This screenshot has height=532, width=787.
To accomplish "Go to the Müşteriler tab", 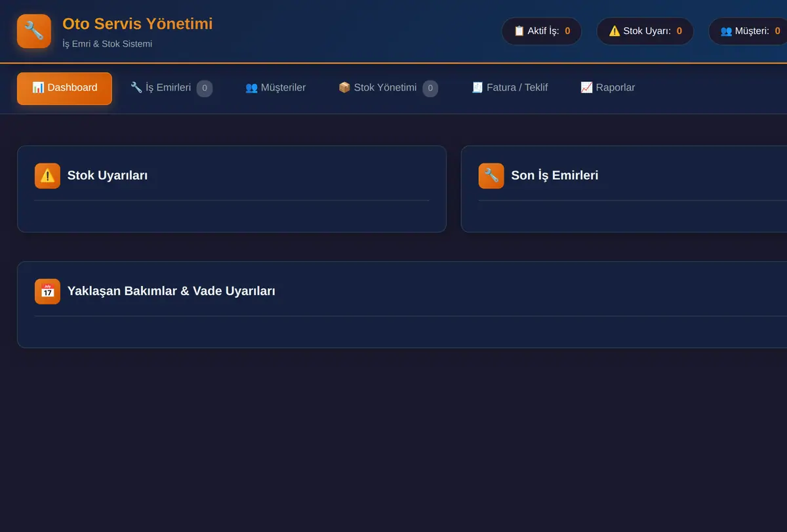I will click(x=275, y=88).
